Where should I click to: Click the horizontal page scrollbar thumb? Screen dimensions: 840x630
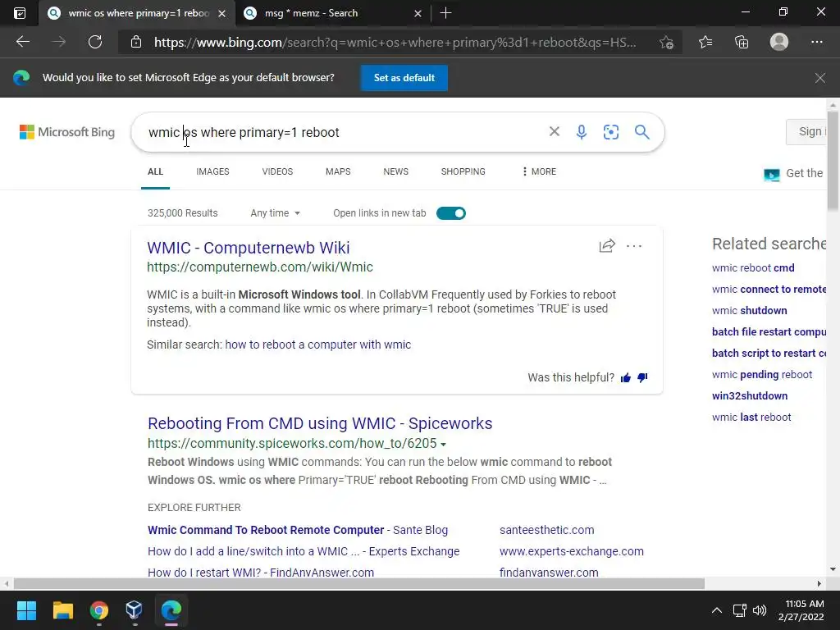pos(359,583)
